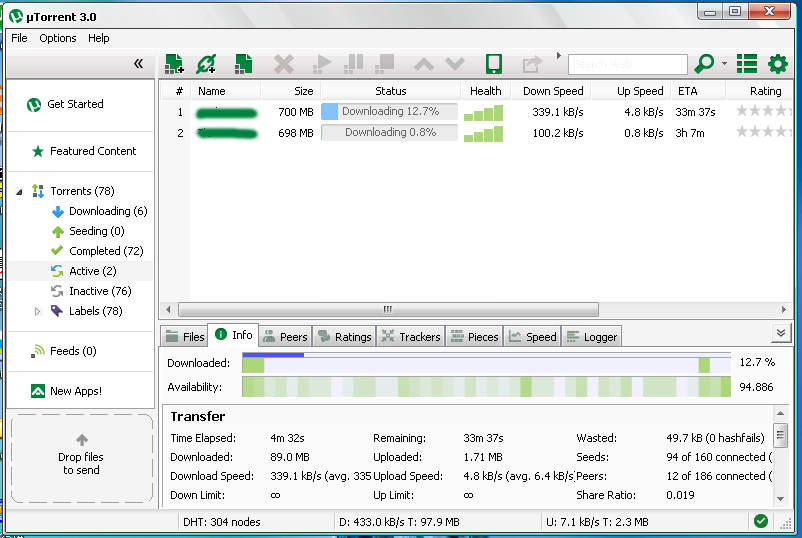Viewport: 802px width, 538px height.
Task: Toggle the list view layout icon
Action: pos(747,64)
